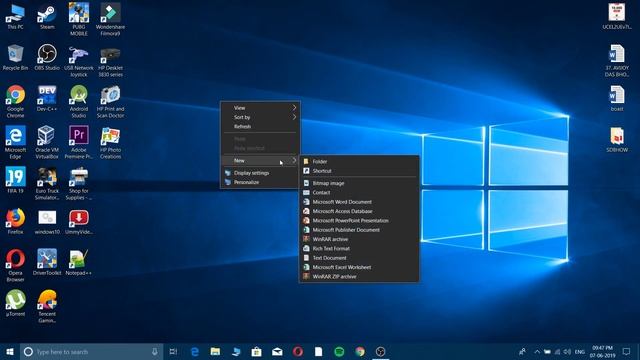Screen dimensions: 640x360
Task: Open Wondershare Filmora9 shortcut
Action: tap(110, 19)
